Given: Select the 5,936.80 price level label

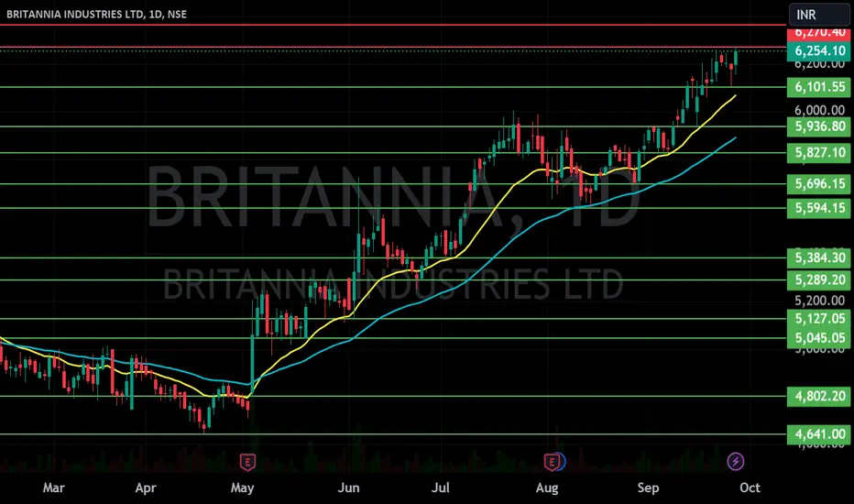Looking at the screenshot, I should coord(818,126).
